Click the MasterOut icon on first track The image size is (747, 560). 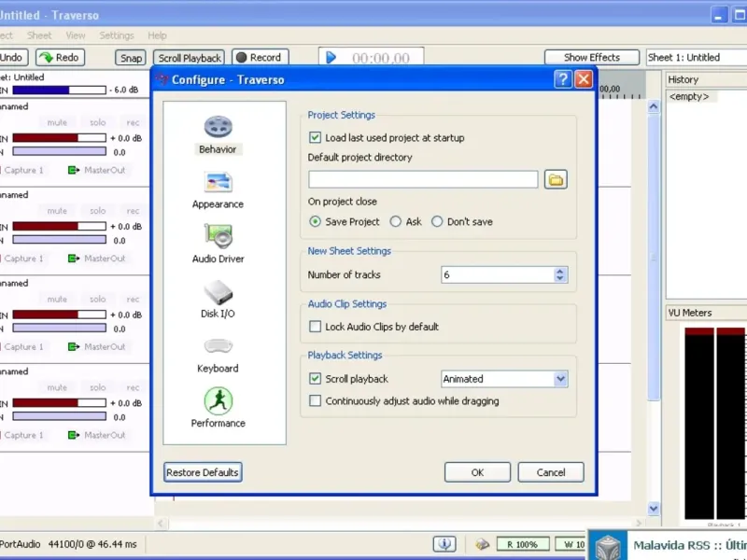pyautogui.click(x=74, y=170)
